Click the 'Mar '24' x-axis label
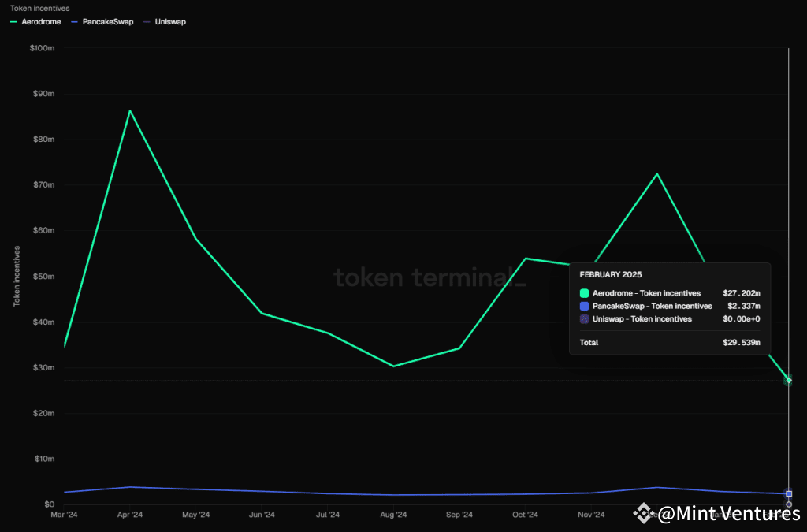Screen dimensions: 807x532 [x=65, y=515]
